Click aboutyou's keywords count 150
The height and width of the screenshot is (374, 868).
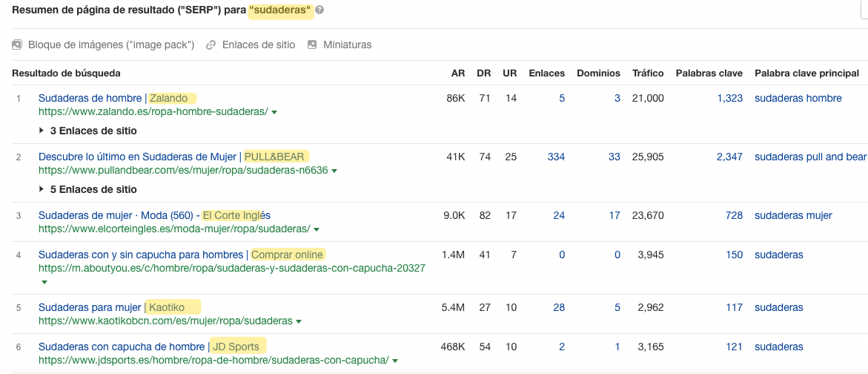(734, 255)
